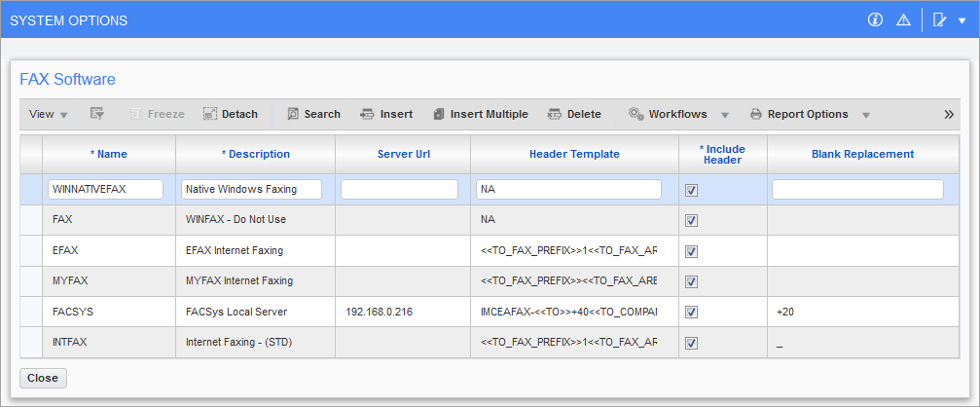Delete the selected row
980x407 pixels.
(x=574, y=114)
